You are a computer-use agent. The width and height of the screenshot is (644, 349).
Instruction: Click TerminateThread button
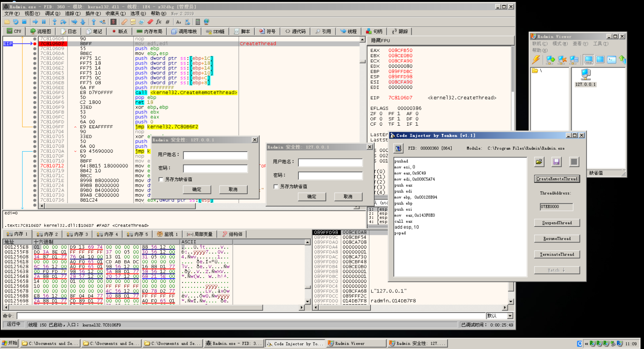[x=557, y=254]
